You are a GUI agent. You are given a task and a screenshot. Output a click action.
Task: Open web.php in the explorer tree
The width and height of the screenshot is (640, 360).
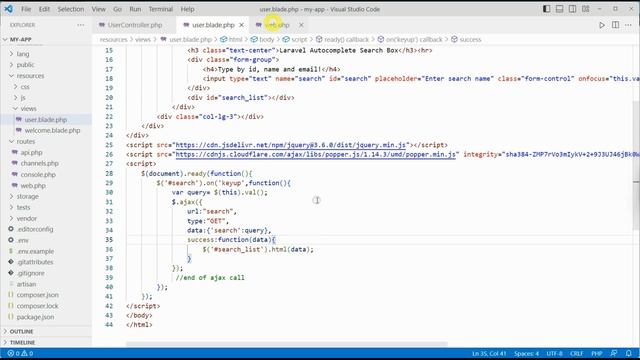click(46, 185)
